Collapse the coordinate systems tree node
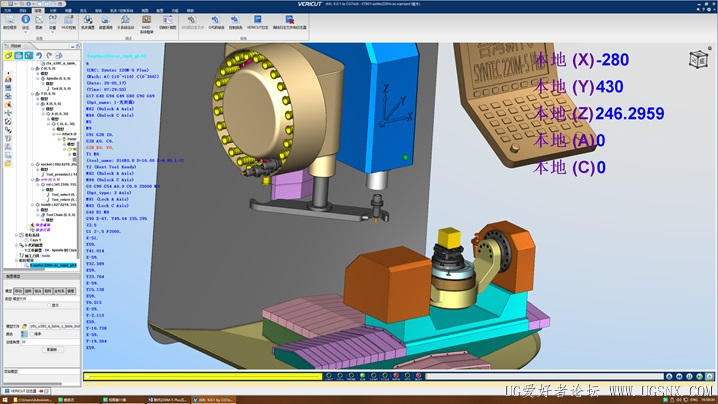Screen dimensions: 718x404 click(16, 235)
